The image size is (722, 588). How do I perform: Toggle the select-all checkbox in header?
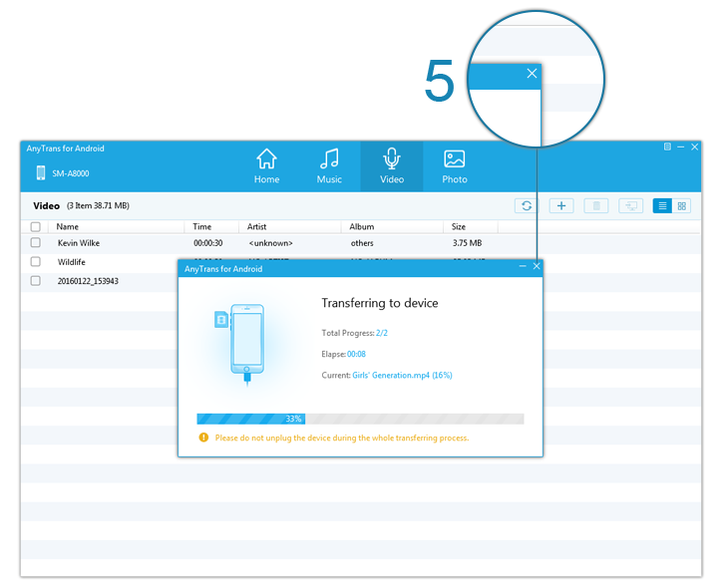tap(36, 227)
